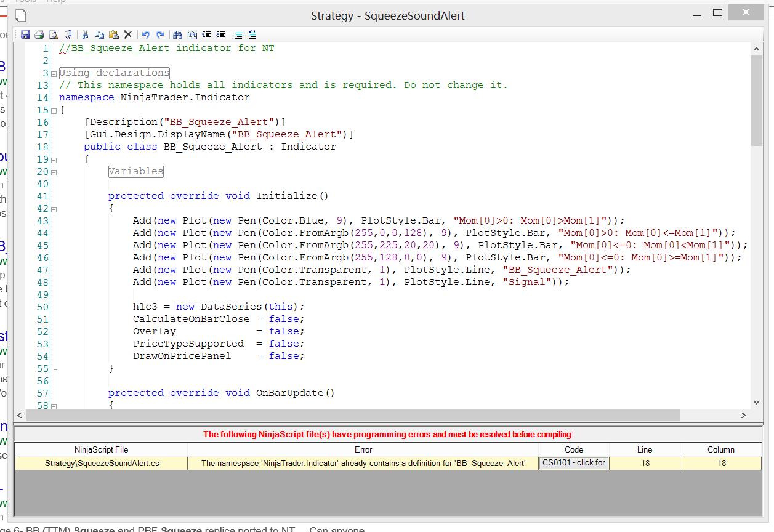Click the Print icon
The image size is (774, 532).
pyautogui.click(x=39, y=35)
